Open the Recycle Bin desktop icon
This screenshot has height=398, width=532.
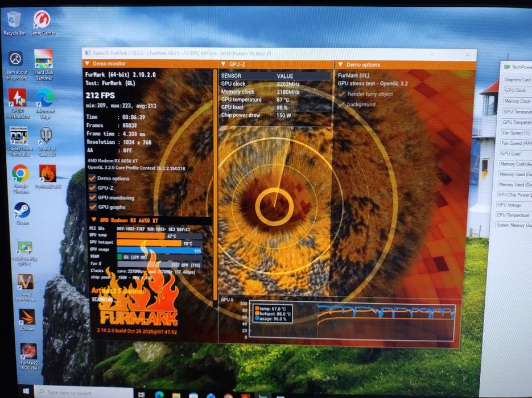pos(14,23)
